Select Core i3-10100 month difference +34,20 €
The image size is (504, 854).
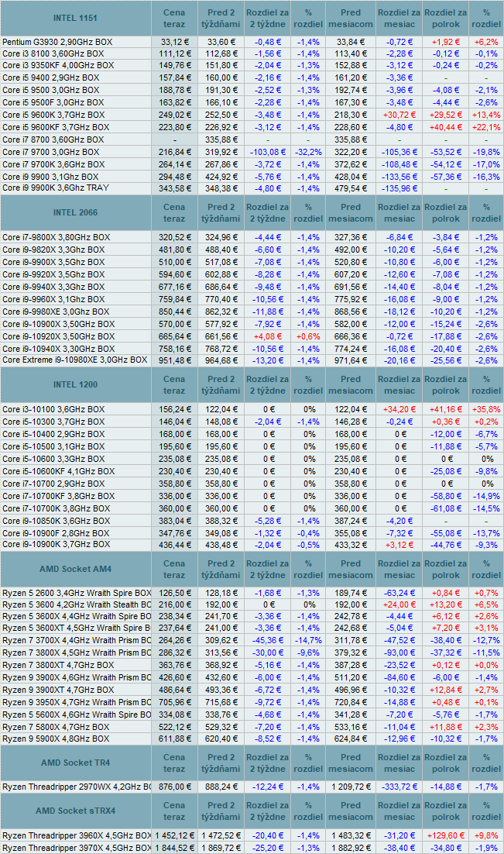point(399,410)
